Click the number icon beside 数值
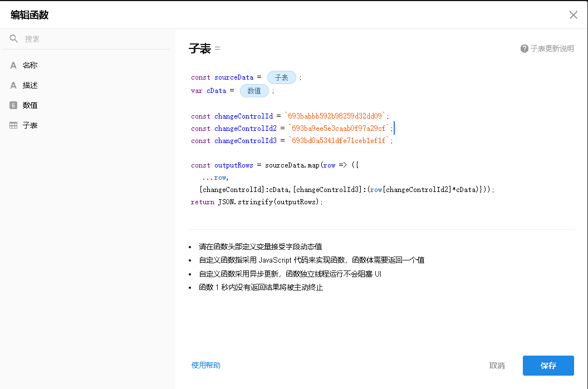The image size is (588, 389). pos(13,105)
